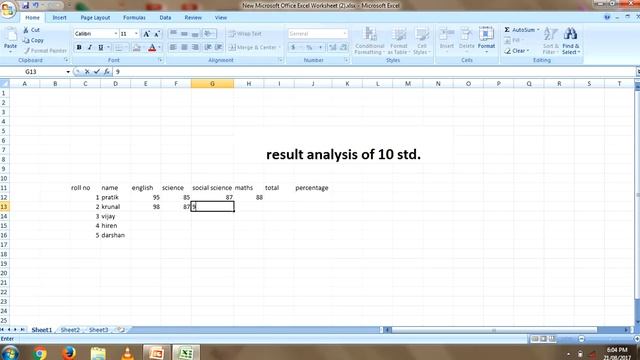Select column G header
The image size is (640, 360).
click(x=212, y=84)
